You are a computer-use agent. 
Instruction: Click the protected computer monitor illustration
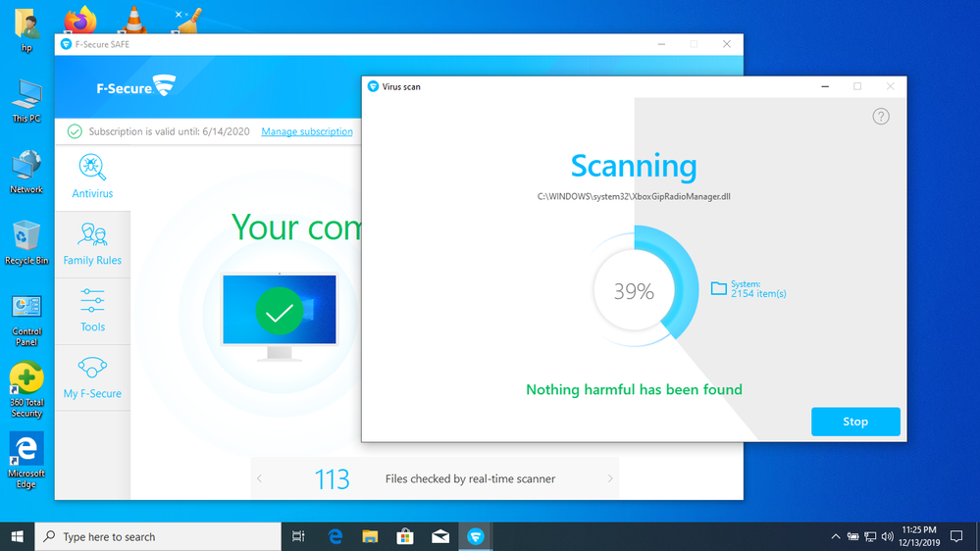279,316
